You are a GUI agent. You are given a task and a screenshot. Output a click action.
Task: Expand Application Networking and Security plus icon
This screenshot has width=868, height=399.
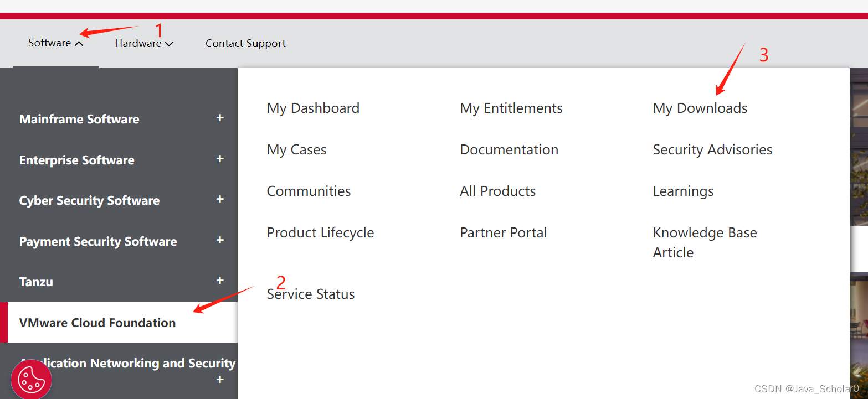click(220, 380)
